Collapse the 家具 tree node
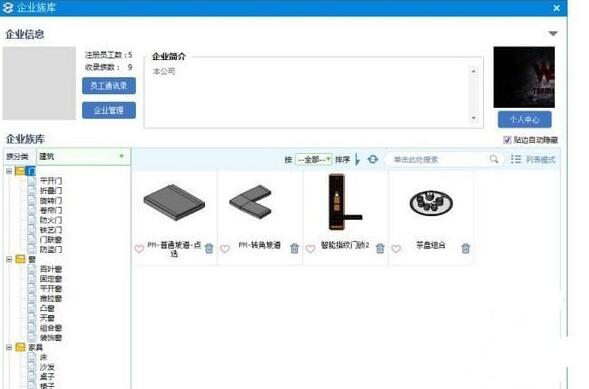This screenshot has height=389, width=589. [9, 347]
